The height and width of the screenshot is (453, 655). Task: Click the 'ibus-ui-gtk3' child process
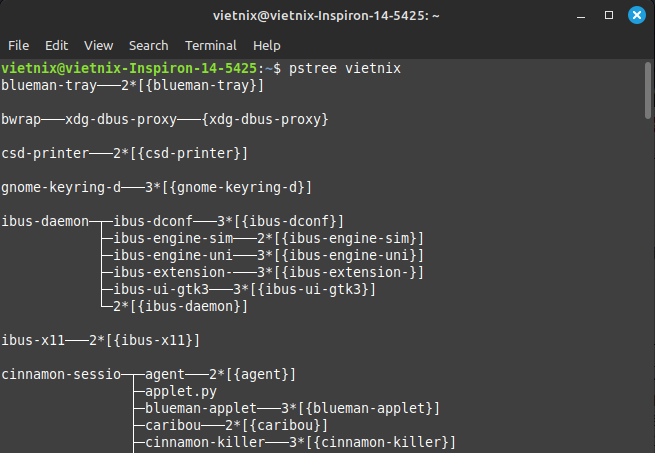tap(161, 289)
